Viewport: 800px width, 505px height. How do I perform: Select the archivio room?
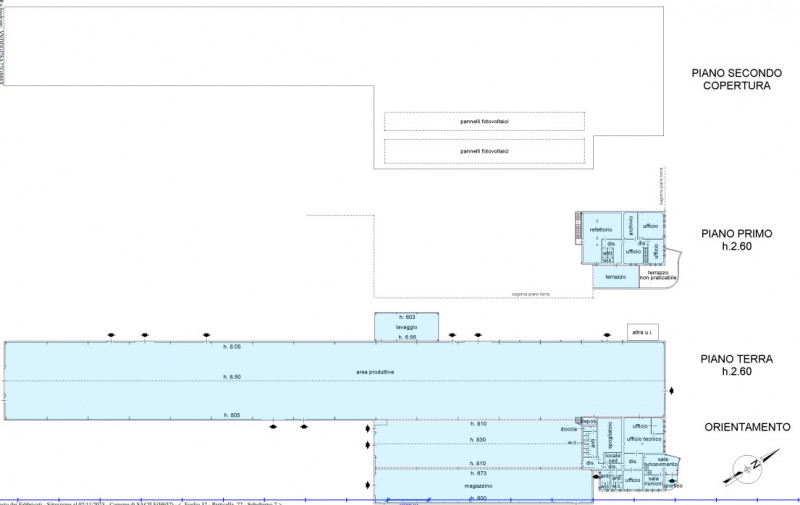click(x=631, y=225)
